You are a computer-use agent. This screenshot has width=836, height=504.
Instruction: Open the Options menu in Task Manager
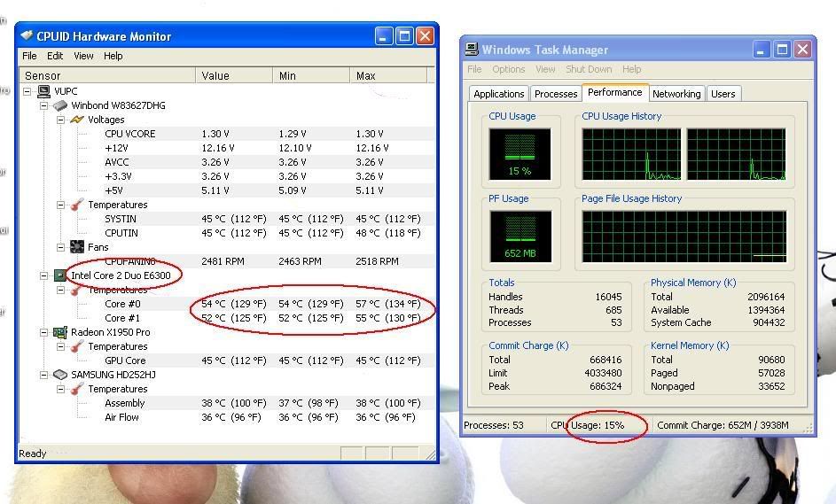[x=509, y=69]
